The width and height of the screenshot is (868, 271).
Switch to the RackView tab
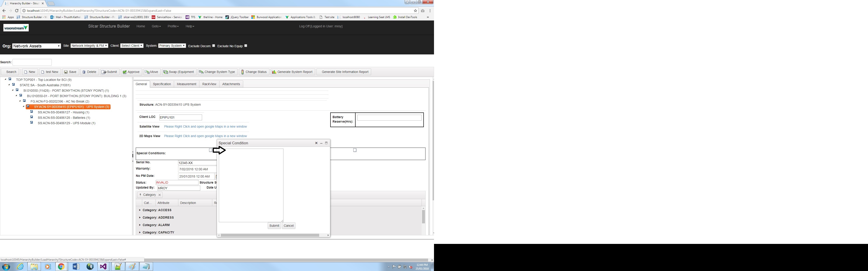(209, 84)
